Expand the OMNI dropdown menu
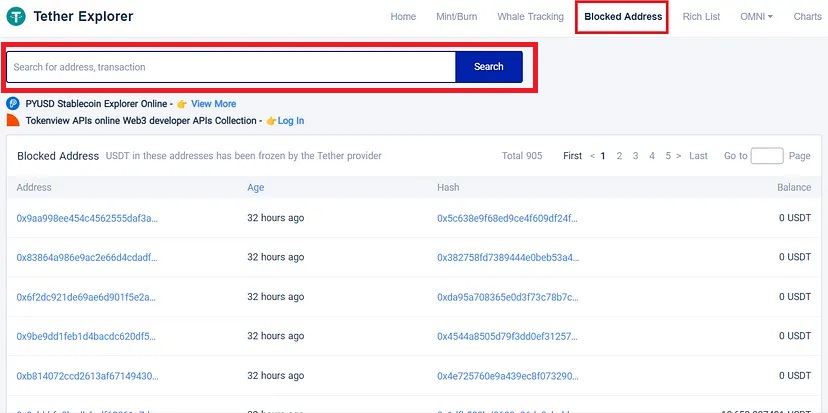The width and height of the screenshot is (828, 413). coord(756,16)
